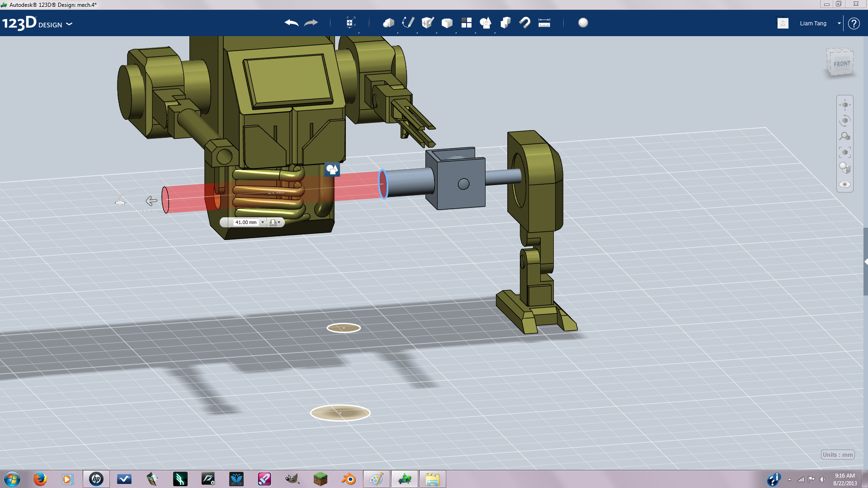This screenshot has height=488, width=868.
Task: Open GIMP from the taskbar
Action: pyautogui.click(x=292, y=479)
